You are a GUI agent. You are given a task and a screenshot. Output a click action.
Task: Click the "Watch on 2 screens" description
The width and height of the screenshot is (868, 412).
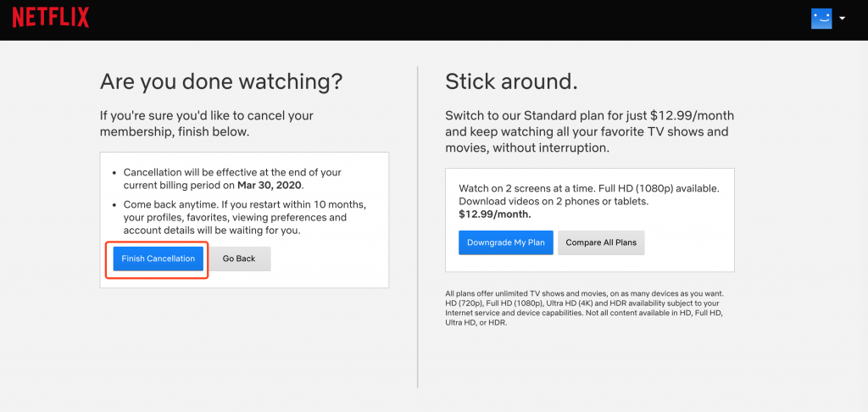(x=588, y=188)
